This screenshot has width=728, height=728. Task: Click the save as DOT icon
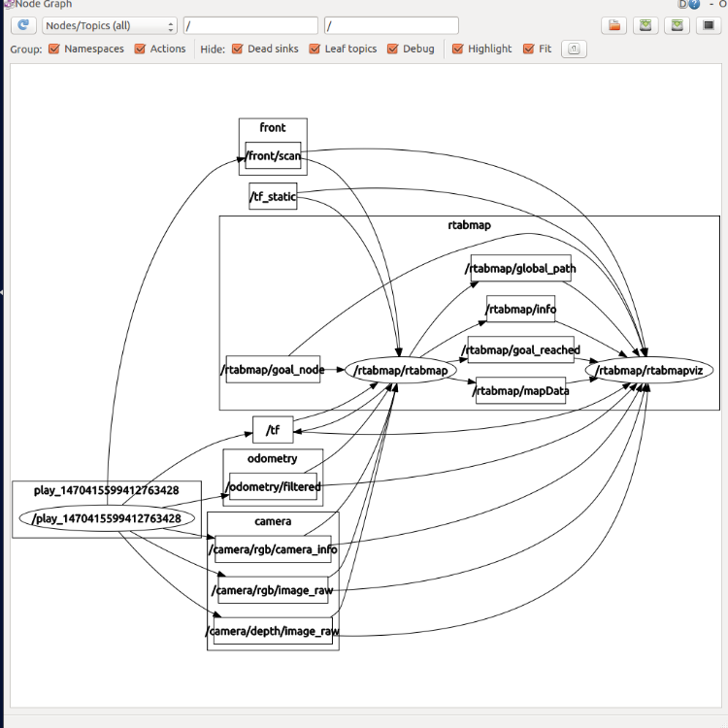click(x=645, y=25)
